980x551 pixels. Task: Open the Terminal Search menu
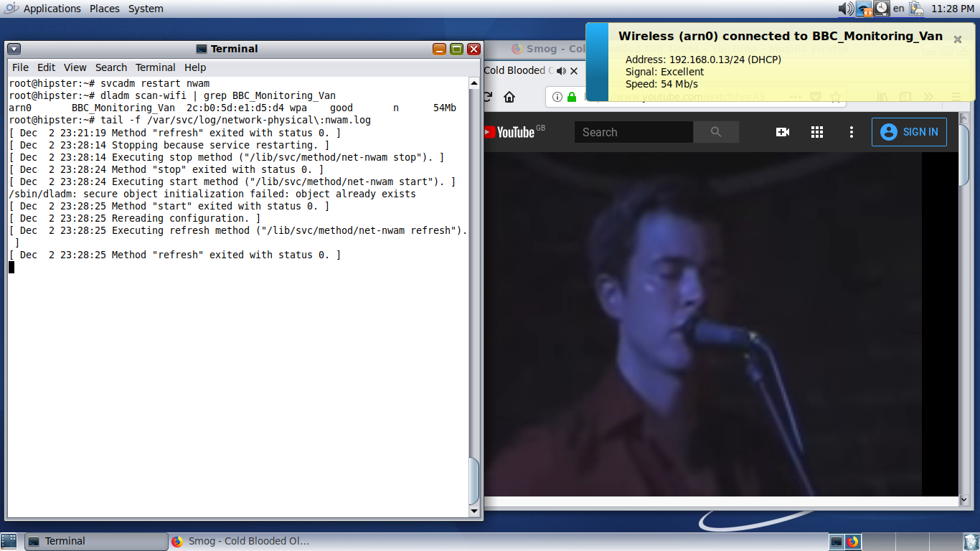tap(111, 67)
